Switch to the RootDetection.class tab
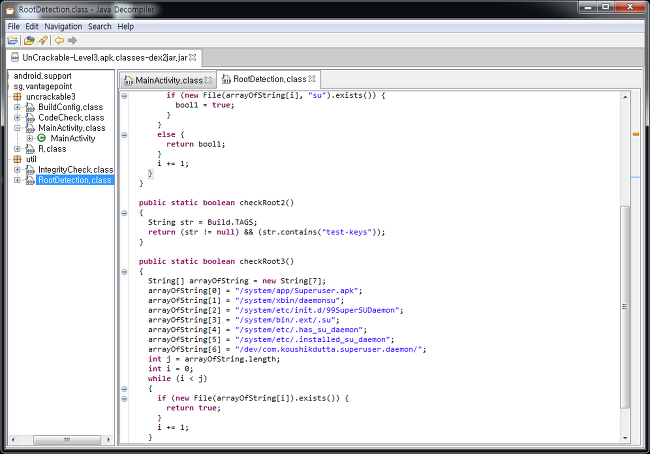Screen dimensions: 650x454 tap(268, 79)
